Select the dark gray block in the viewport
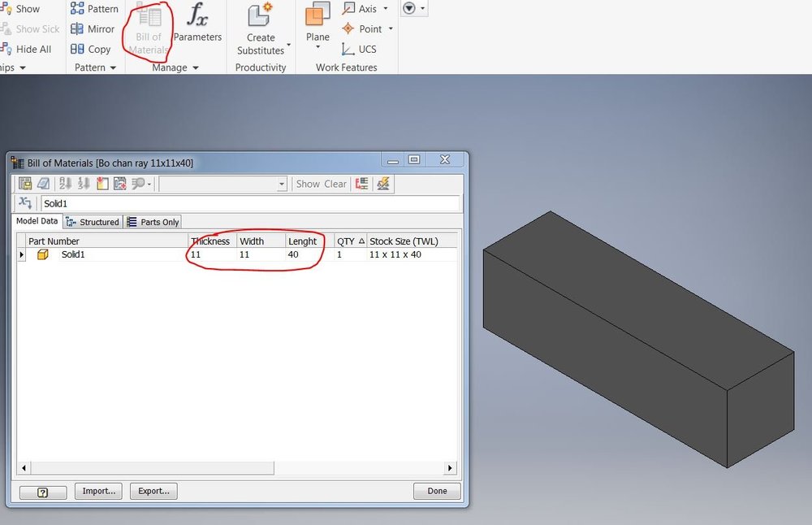 pyautogui.click(x=637, y=340)
